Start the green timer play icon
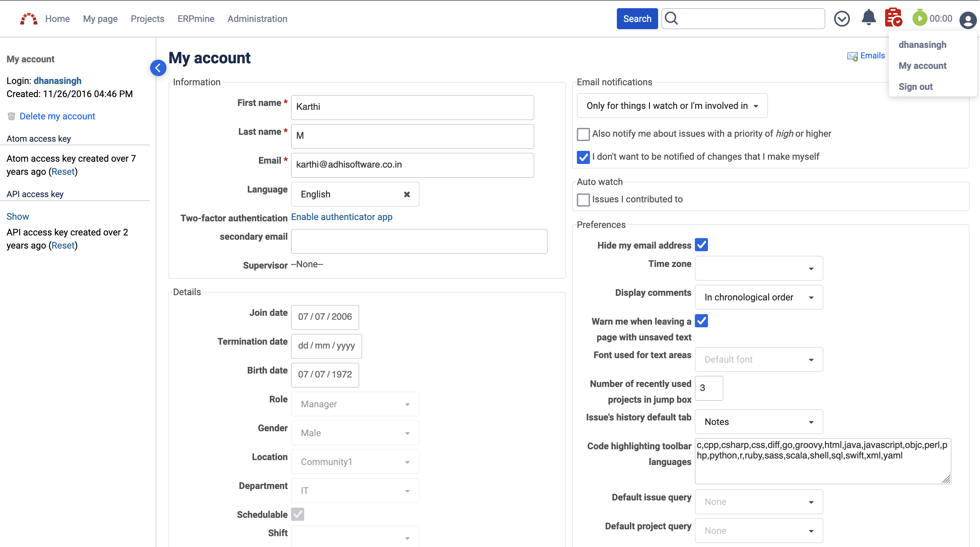980x547 pixels. (x=919, y=18)
